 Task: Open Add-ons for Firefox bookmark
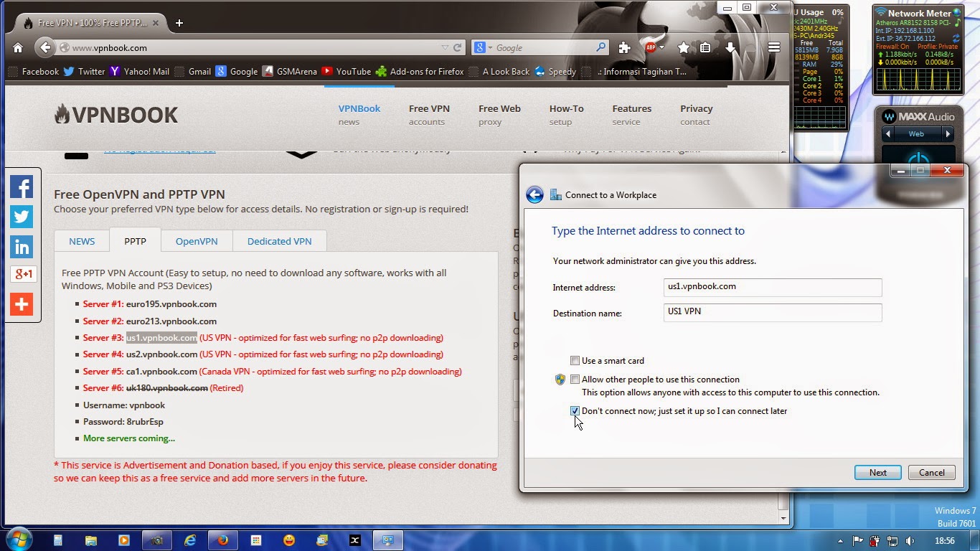(x=420, y=72)
